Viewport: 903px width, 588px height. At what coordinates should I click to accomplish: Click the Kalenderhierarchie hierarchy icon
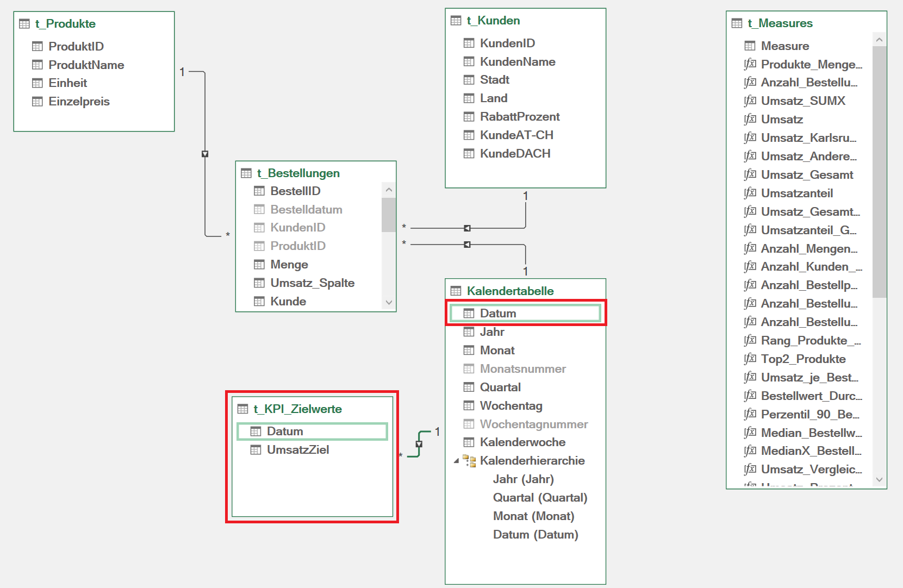(469, 461)
